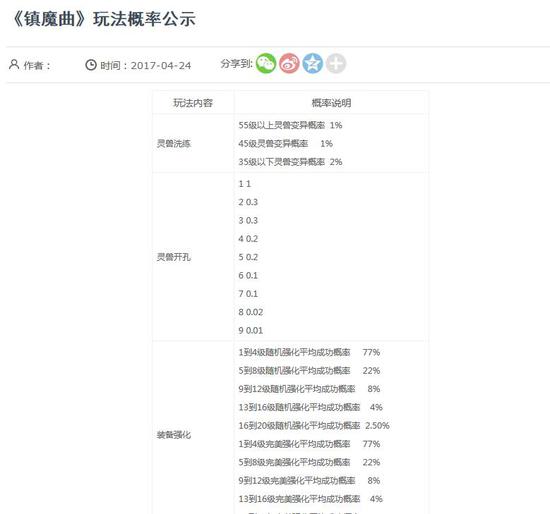Click the '4 0.2' probability entry
This screenshot has height=514, width=550.
coord(248,239)
